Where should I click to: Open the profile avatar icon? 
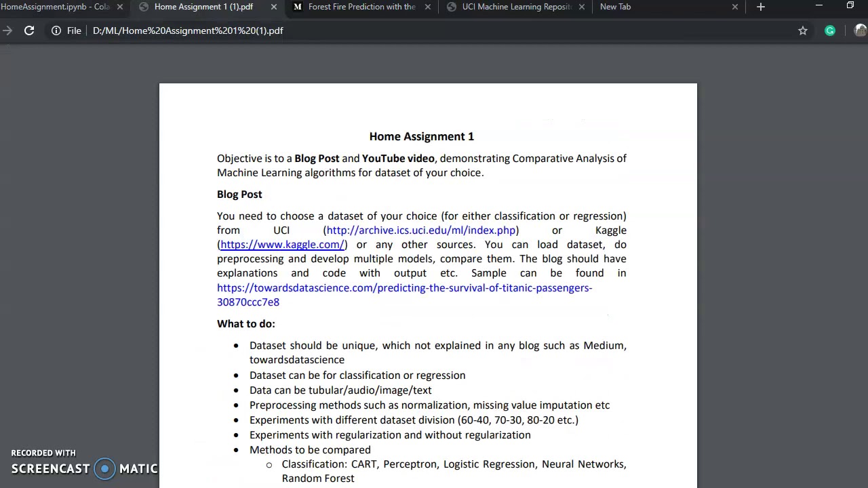click(861, 30)
